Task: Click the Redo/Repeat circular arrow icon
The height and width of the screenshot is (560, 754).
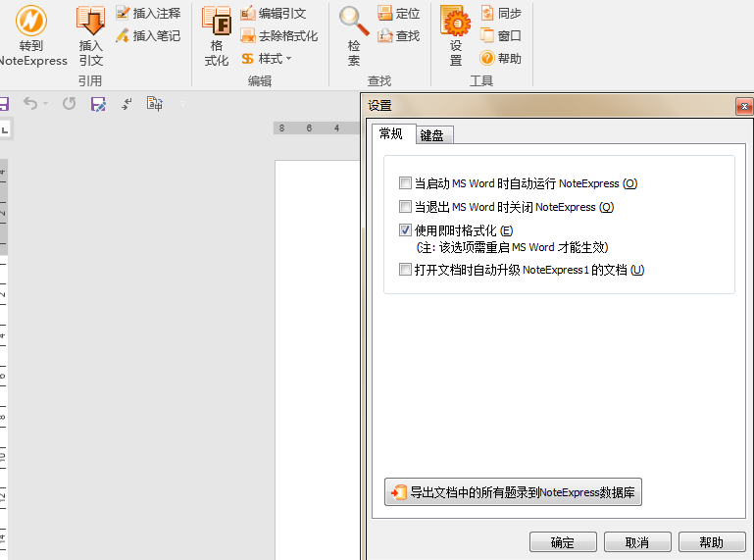Action: (x=70, y=103)
